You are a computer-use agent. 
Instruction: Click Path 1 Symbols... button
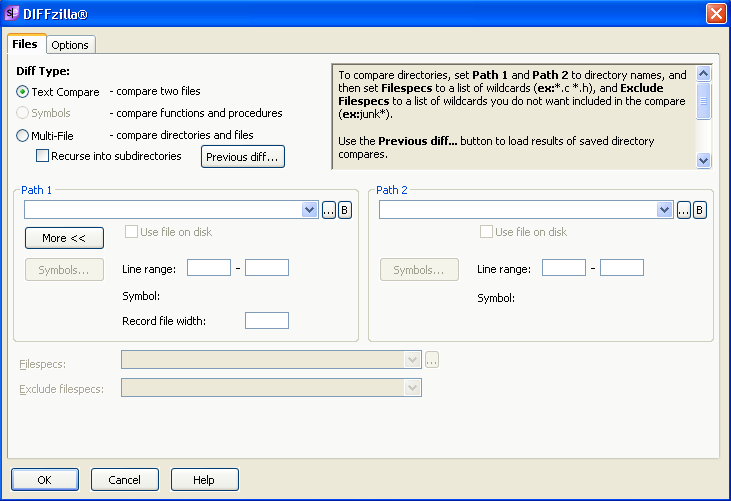pyautogui.click(x=64, y=270)
